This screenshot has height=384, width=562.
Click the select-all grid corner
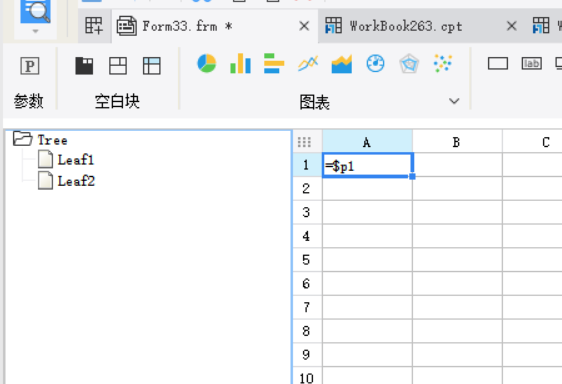point(304,142)
